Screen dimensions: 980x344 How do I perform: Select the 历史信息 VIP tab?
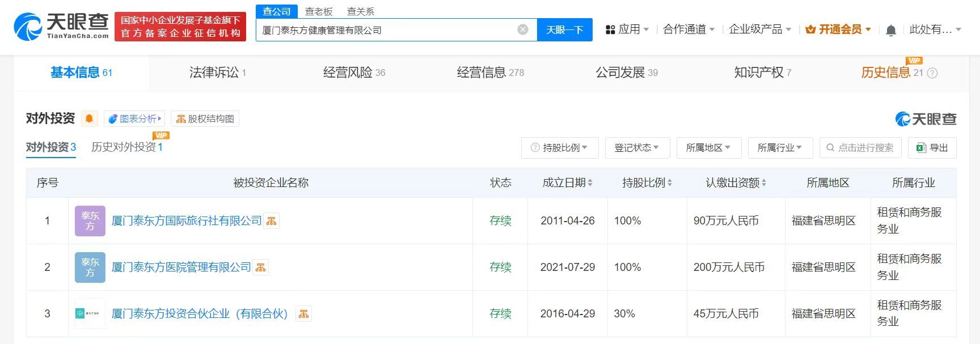[x=892, y=73]
